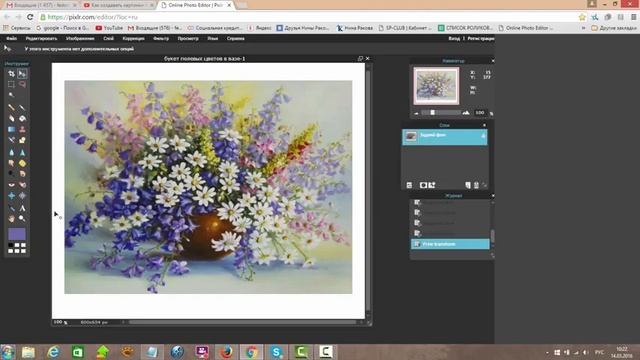Click the document horizontal scrollbar
The height and width of the screenshot is (360, 640).
tap(242, 322)
